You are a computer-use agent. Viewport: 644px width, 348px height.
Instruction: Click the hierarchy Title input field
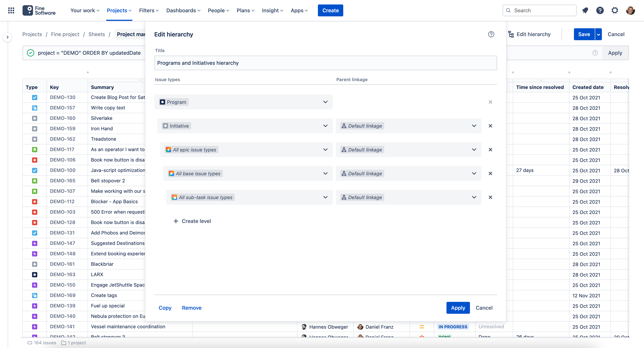point(325,63)
